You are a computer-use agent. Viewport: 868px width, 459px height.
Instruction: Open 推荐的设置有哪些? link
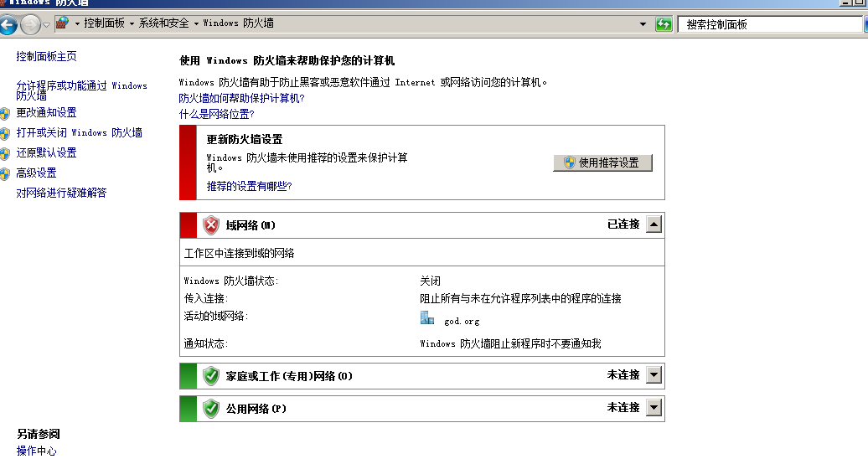click(x=249, y=186)
